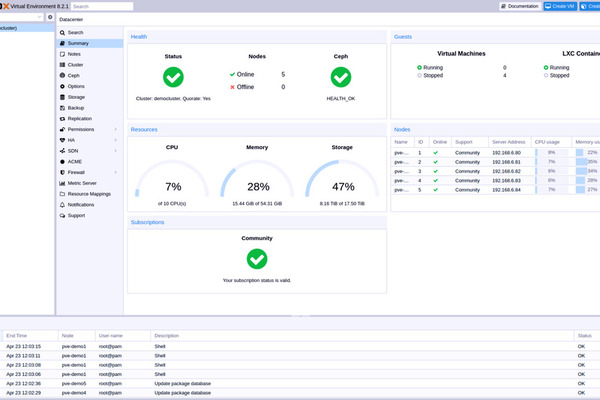The width and height of the screenshot is (600, 400).
Task: Expand the Permissions submenu arrow
Action: coord(116,129)
